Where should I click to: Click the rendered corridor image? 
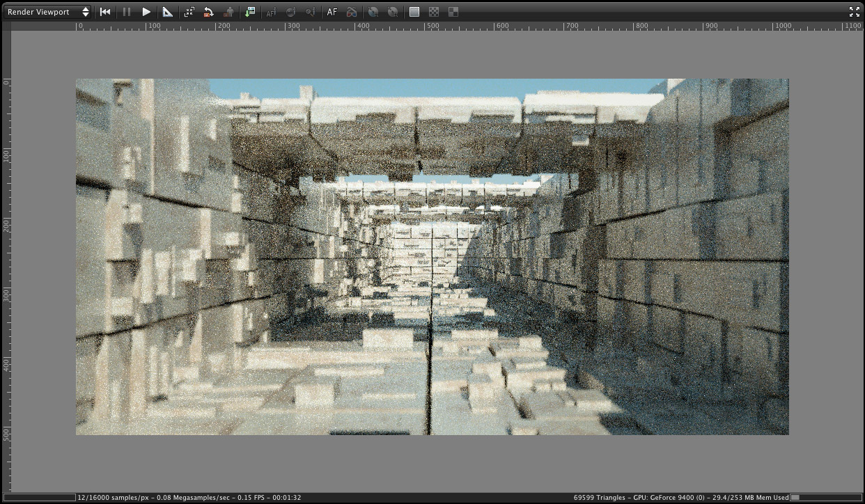click(432, 257)
